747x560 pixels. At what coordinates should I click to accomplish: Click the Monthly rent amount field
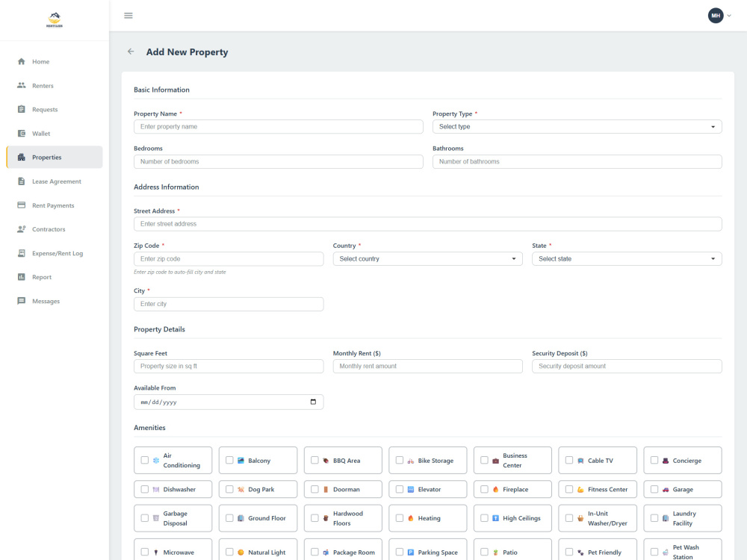[427, 366]
